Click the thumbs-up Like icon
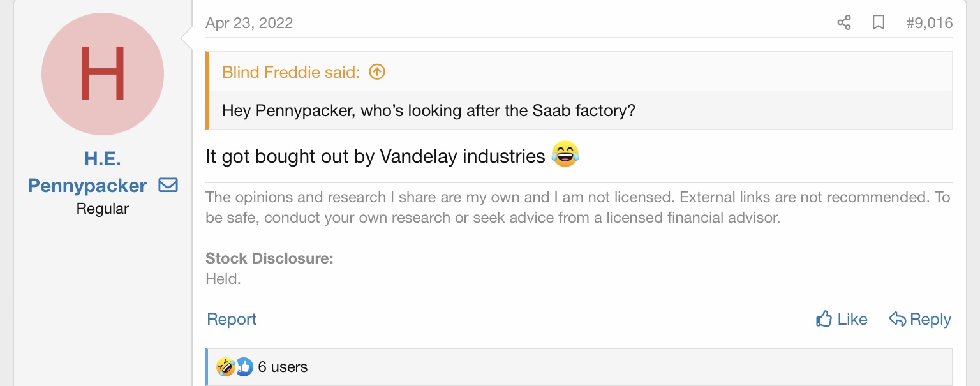 coord(824,319)
